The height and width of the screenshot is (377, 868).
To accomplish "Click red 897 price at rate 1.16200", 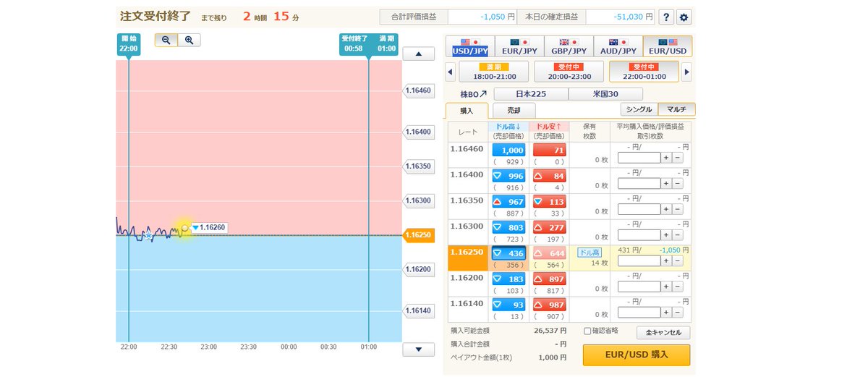I will coord(550,279).
